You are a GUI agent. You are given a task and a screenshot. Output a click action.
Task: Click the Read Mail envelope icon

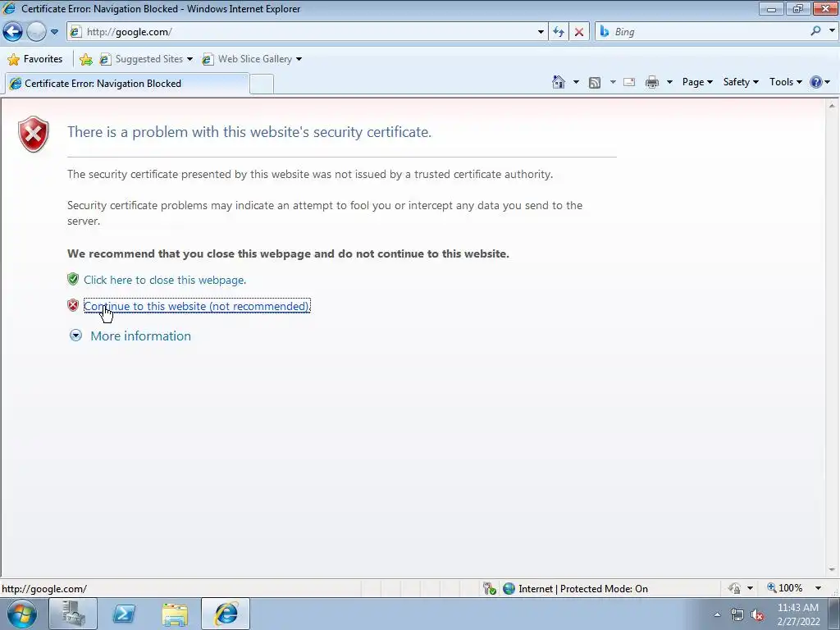629,82
